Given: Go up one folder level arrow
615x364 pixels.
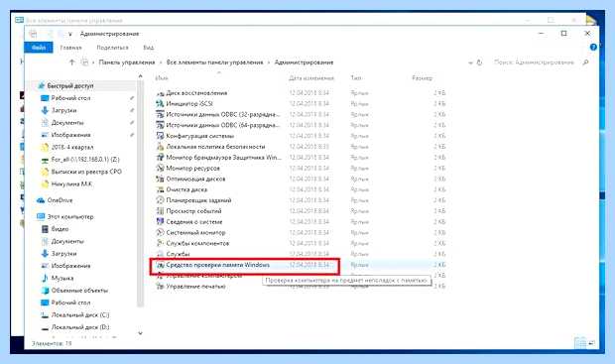Looking at the screenshot, I should (71, 62).
